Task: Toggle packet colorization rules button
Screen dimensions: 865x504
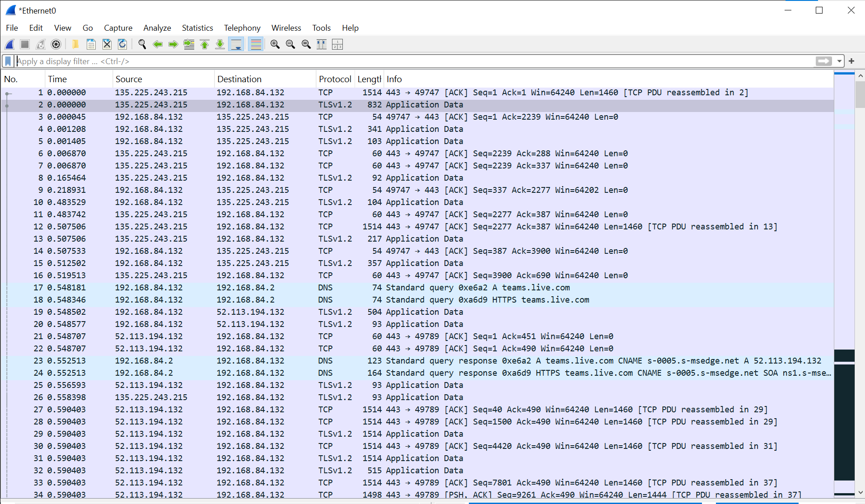Action: (x=256, y=44)
